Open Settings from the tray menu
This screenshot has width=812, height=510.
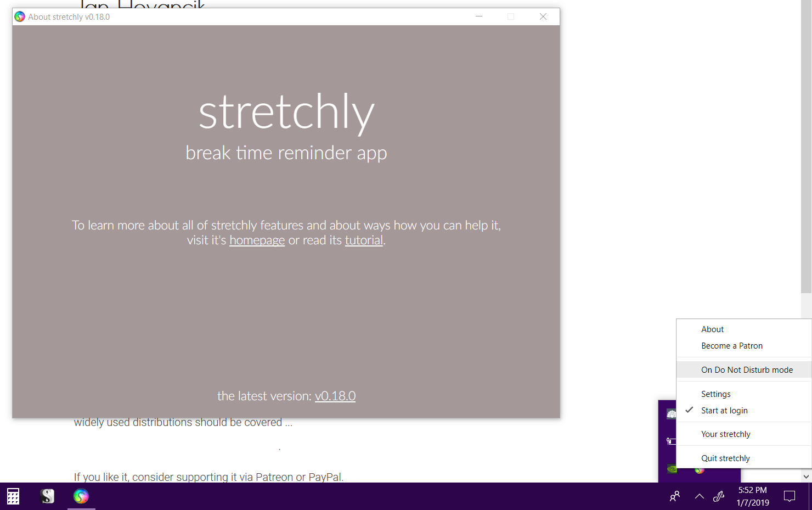pyautogui.click(x=744, y=394)
